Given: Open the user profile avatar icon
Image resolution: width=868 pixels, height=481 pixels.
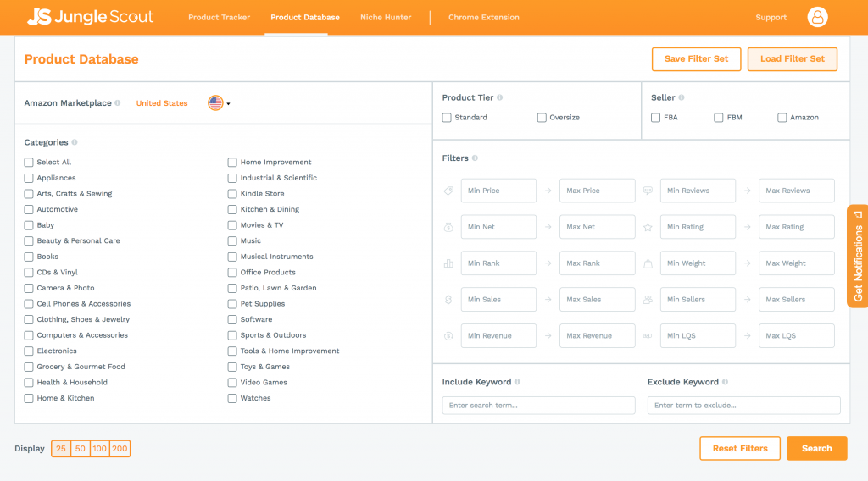Looking at the screenshot, I should [x=816, y=17].
